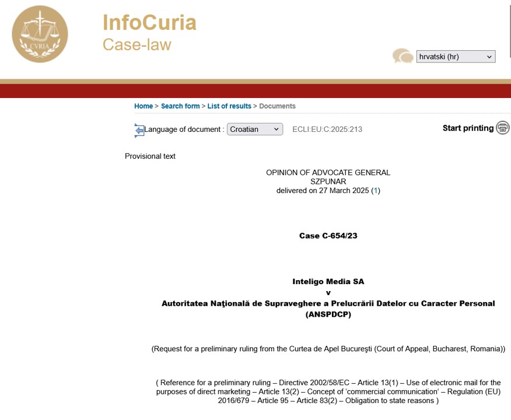Click the OPINION OF ADVOCATE GENERAL heading
511x420 pixels.
click(328, 173)
